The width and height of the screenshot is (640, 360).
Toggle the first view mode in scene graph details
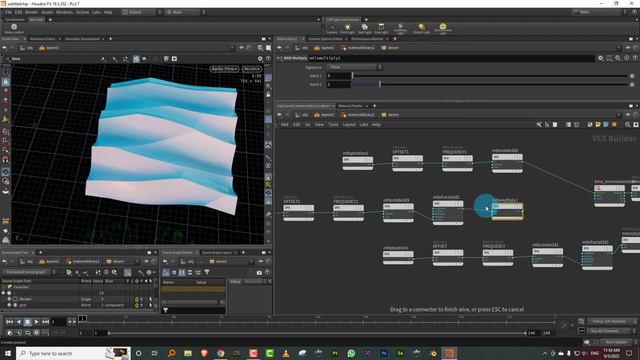coord(166,272)
